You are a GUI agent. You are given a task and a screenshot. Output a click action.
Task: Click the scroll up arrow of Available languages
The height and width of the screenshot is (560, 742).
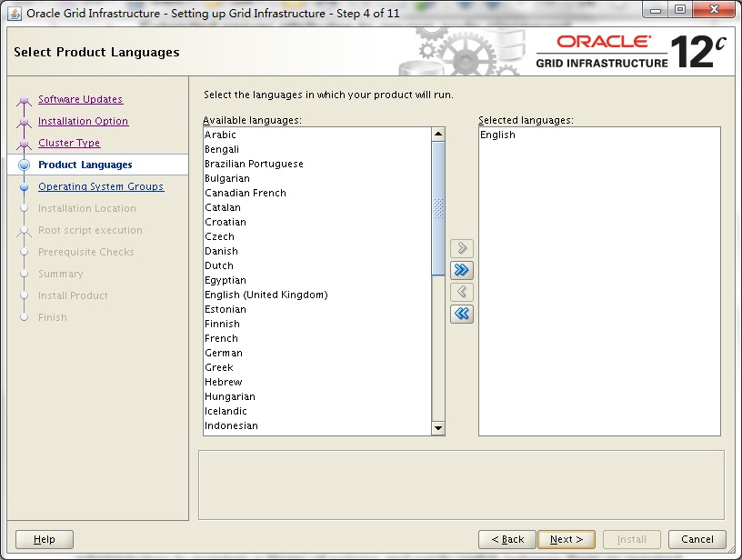(x=438, y=135)
